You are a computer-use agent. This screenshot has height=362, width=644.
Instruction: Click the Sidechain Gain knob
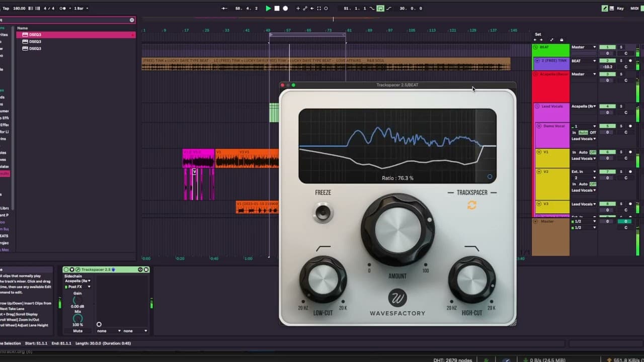pyautogui.click(x=77, y=300)
